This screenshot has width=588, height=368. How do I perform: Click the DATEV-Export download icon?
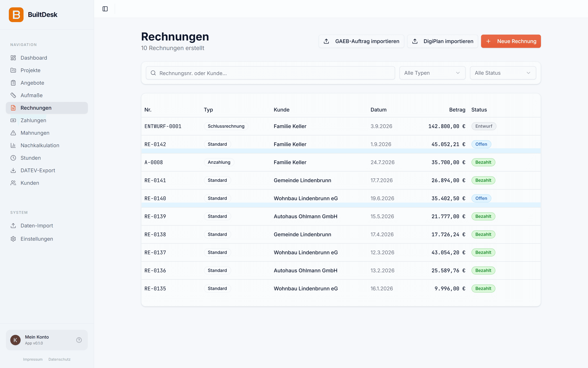point(13,170)
